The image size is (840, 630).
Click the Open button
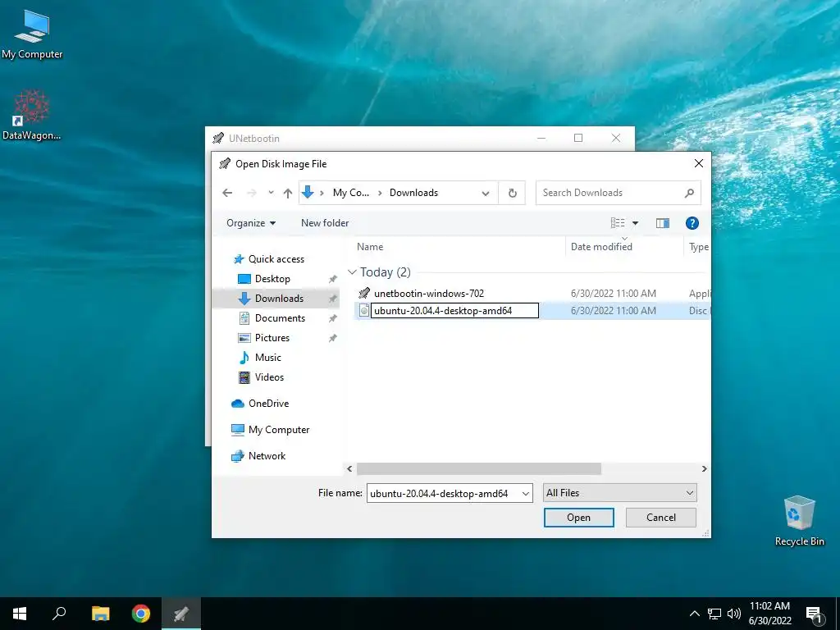(x=578, y=518)
